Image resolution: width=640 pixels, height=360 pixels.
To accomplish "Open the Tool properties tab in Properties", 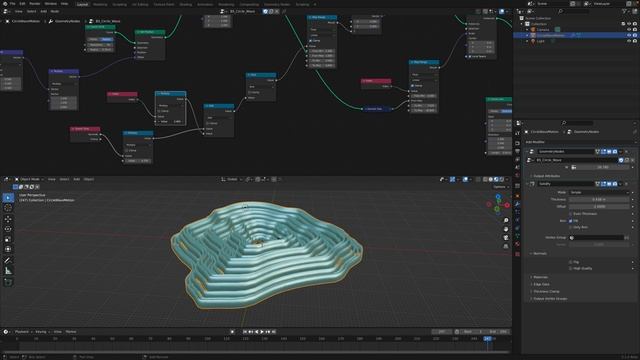I will (x=518, y=133).
